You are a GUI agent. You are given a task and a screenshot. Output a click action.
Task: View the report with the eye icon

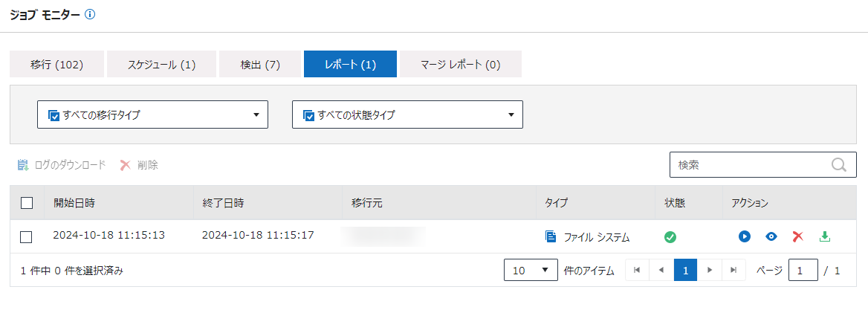[771, 237]
